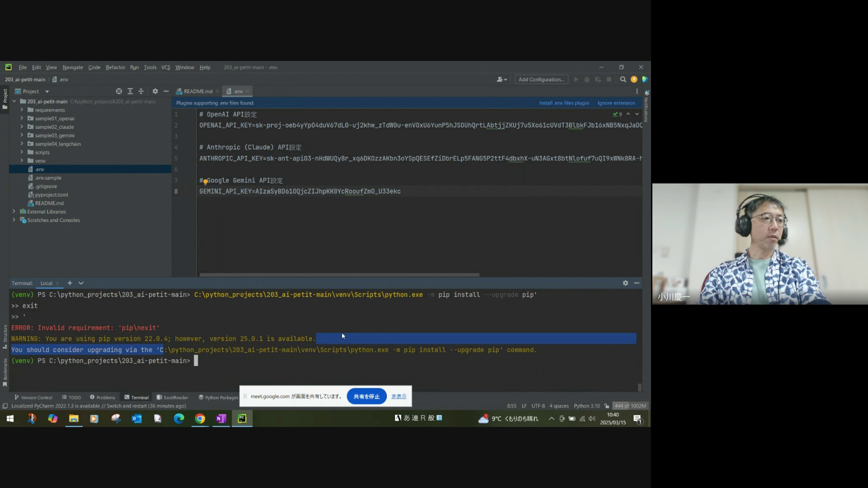Click the Search Everywhere magnifier icon
Image resolution: width=868 pixels, height=488 pixels.
(623, 80)
